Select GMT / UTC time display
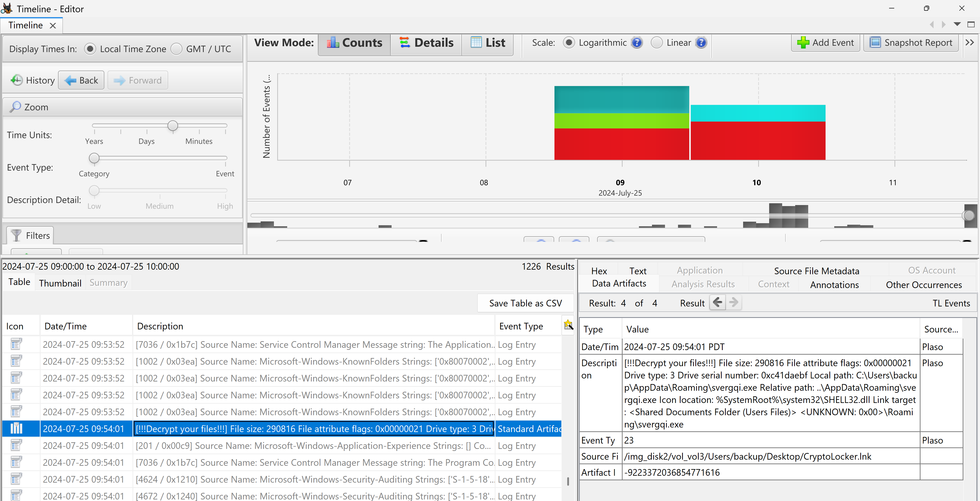 (176, 49)
